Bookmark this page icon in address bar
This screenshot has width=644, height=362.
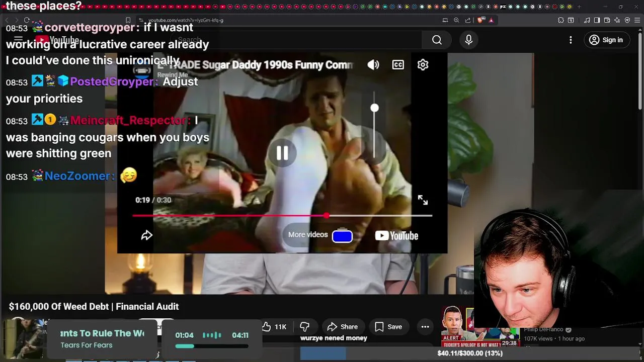[128, 20]
